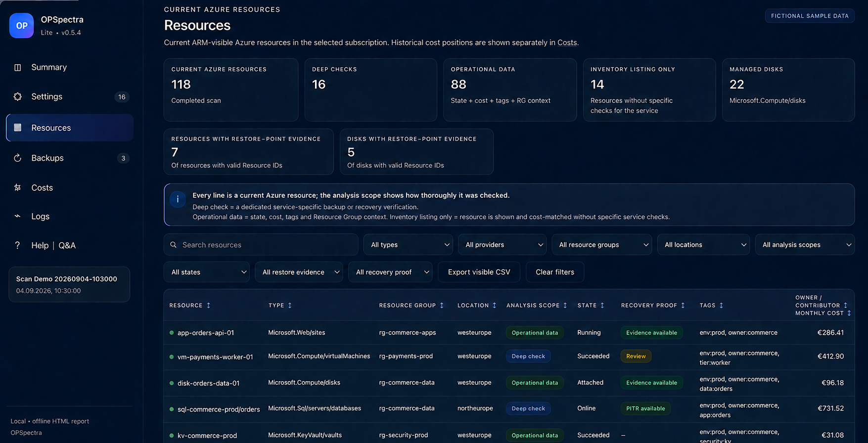Viewport: 868px width, 443px height.
Task: Open the All providers dropdown
Action: [502, 245]
